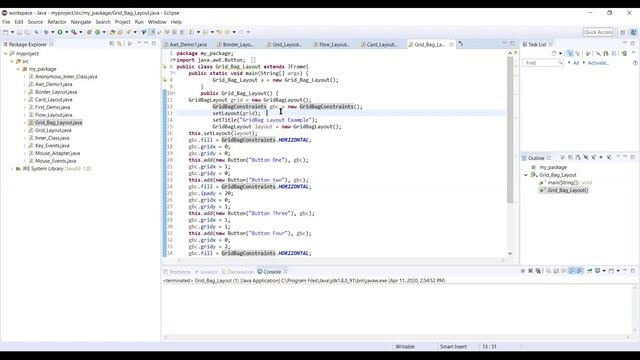Click the Quick Access search field

[598, 32]
